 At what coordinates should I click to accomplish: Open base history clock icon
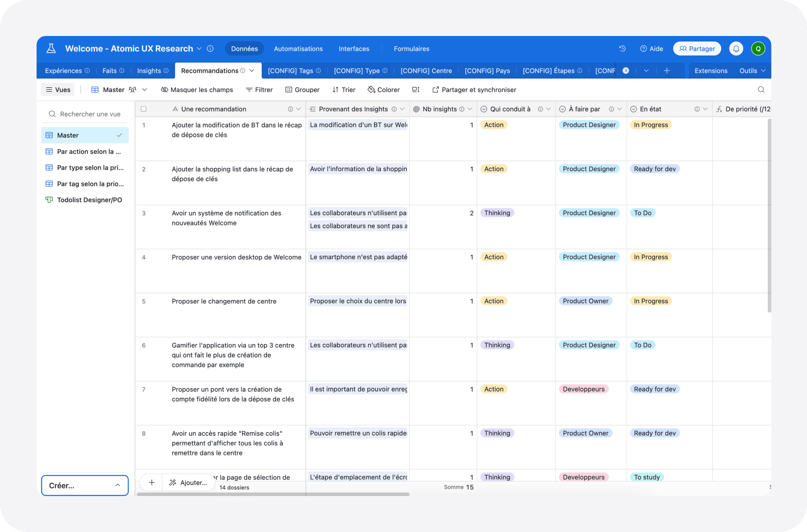tap(622, 49)
